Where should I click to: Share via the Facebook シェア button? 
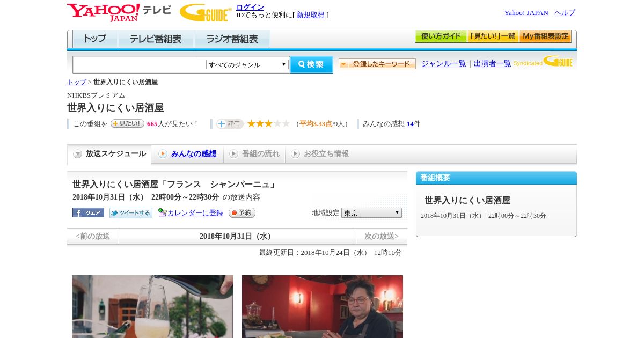(x=88, y=212)
